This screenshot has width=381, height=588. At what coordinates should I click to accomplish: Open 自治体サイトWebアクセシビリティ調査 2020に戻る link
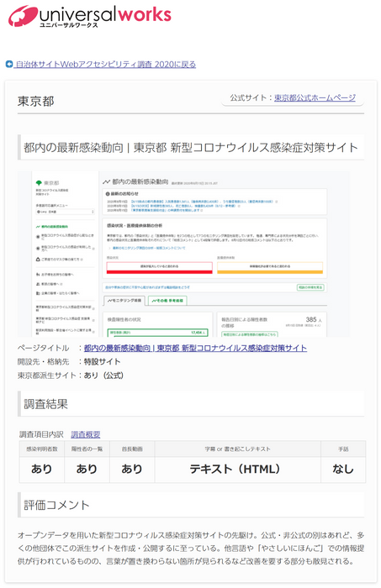pos(105,65)
